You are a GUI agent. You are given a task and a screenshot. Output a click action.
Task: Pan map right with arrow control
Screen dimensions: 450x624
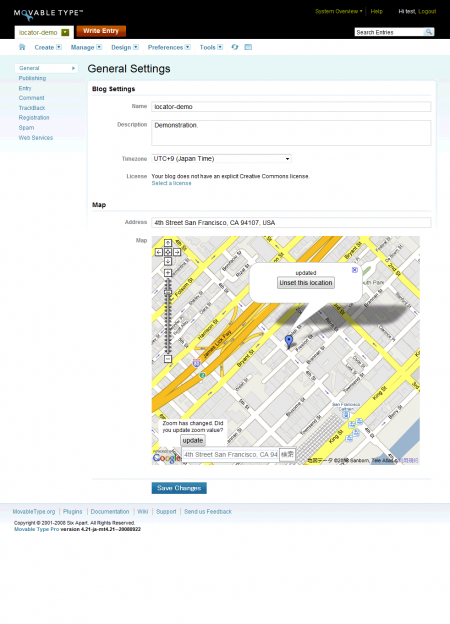pyautogui.click(x=177, y=252)
